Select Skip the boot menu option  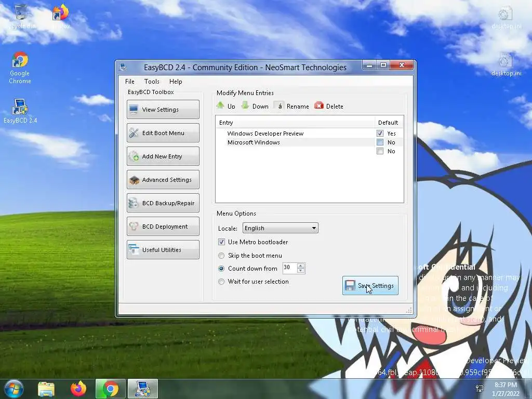221,256
